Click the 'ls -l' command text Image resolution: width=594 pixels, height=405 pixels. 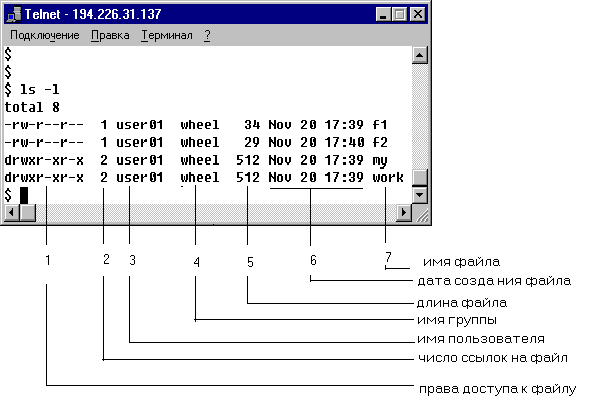pyautogui.click(x=39, y=90)
